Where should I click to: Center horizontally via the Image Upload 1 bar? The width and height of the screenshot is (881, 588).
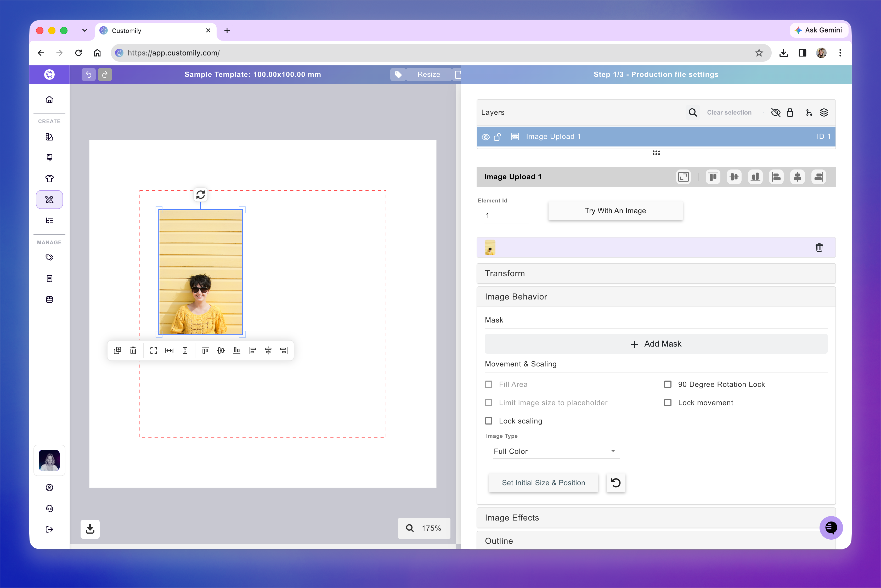pos(797,177)
